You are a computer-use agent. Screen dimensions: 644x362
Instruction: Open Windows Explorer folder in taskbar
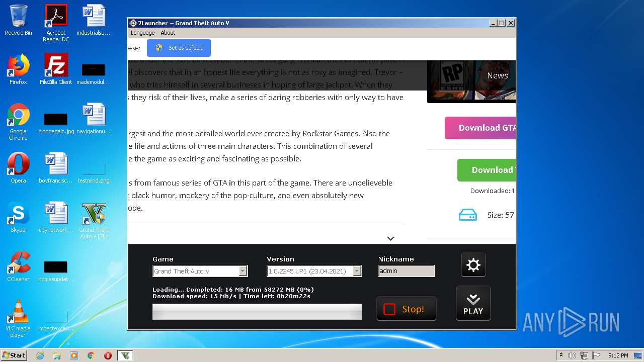pyautogui.click(x=57, y=355)
